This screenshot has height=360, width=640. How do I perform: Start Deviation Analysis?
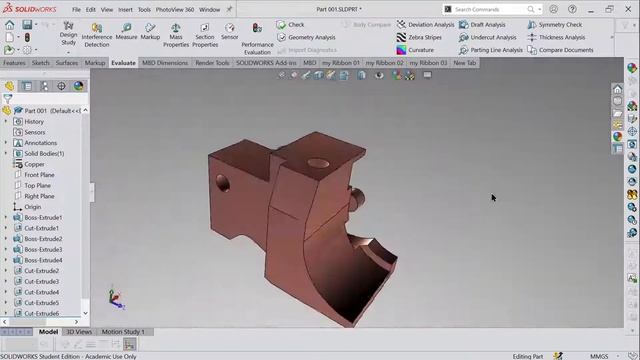425,24
